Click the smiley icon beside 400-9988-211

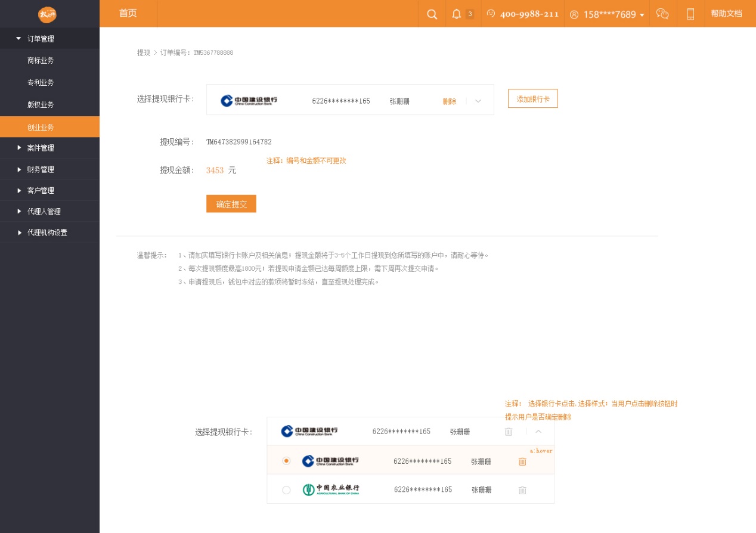pos(490,13)
